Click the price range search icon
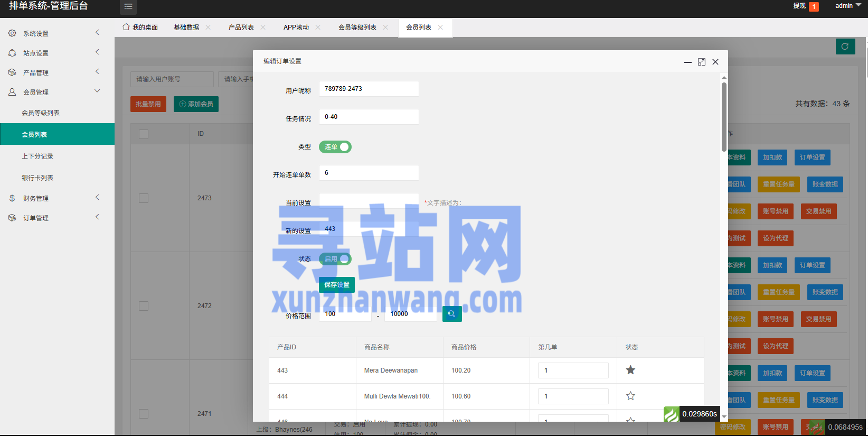This screenshot has width=868, height=436. click(451, 314)
